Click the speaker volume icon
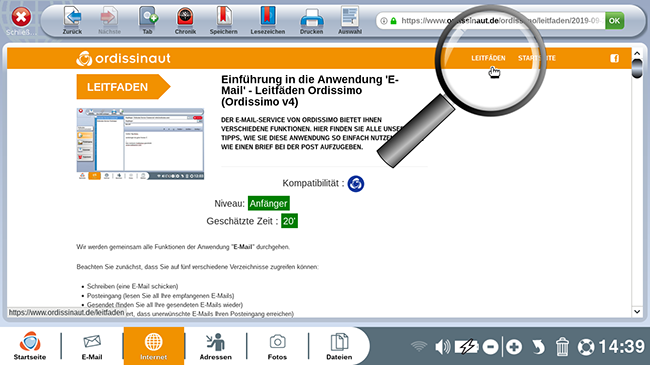The image size is (650, 365). click(442, 346)
